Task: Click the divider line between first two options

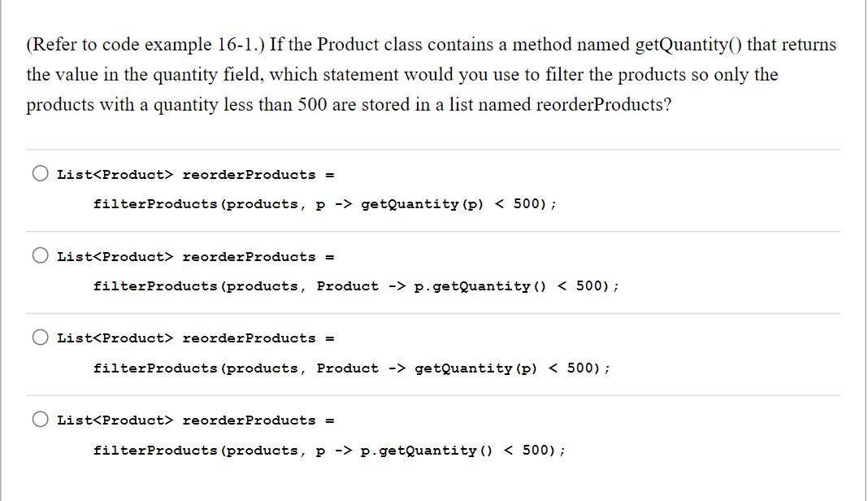Action: pyautogui.click(x=433, y=230)
